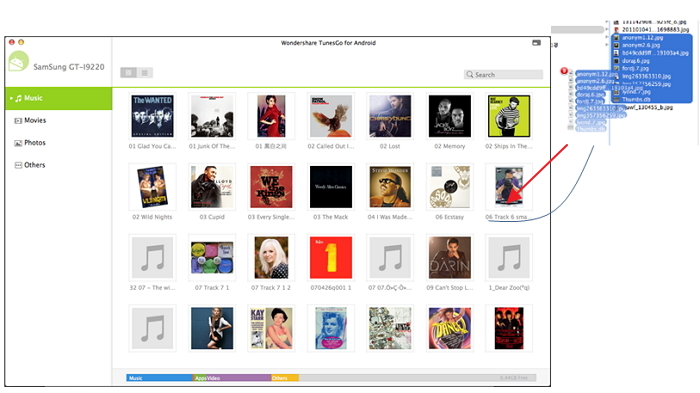The width and height of the screenshot is (700, 393).
Task: Select the 02 Ships In The... album cover
Action: pyautogui.click(x=509, y=116)
